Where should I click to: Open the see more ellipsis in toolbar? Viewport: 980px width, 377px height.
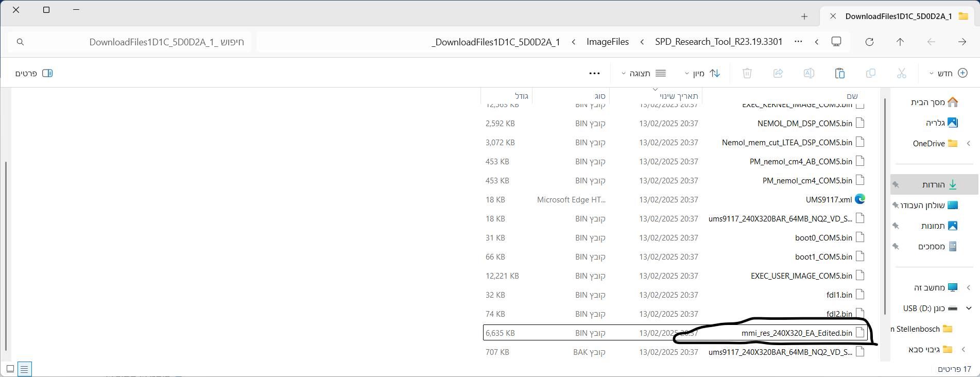[594, 73]
